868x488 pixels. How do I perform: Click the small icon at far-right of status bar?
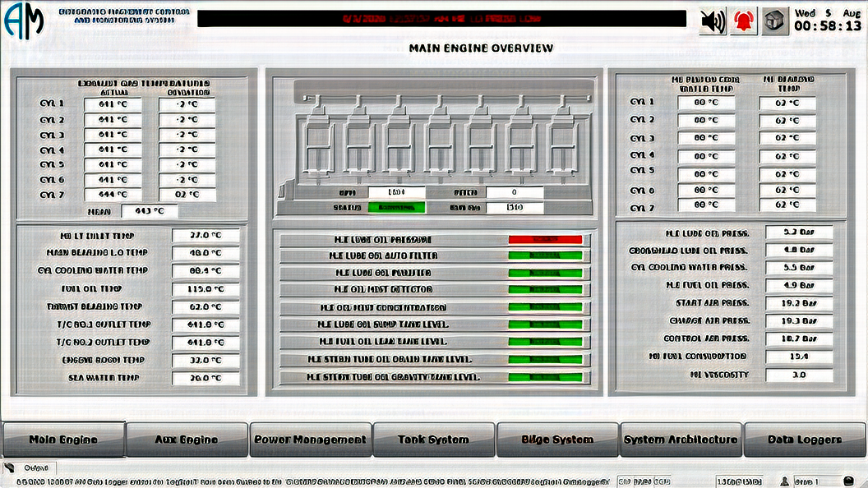pyautogui.click(x=848, y=481)
